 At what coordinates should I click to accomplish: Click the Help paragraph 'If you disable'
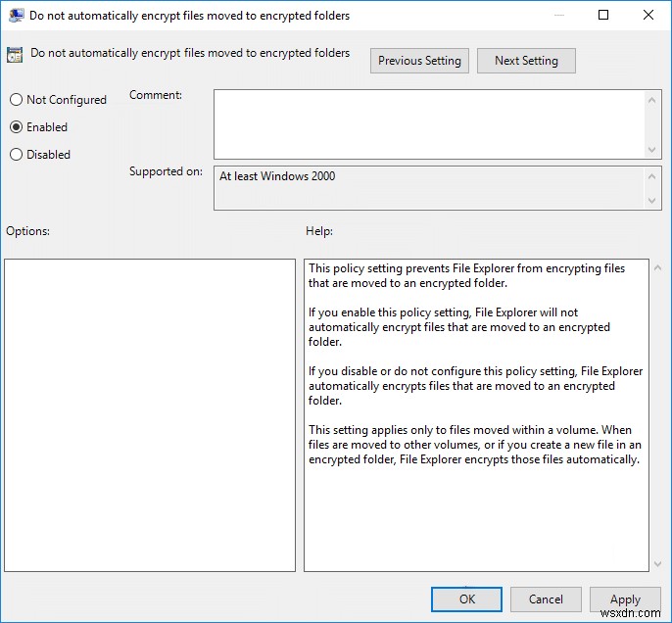475,386
